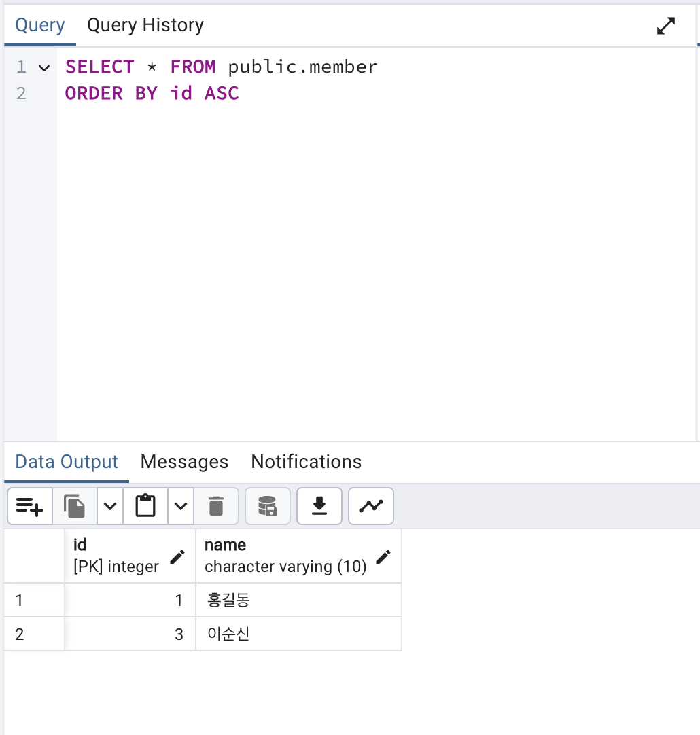
Task: Expand the query editor to full size
Action: click(666, 26)
